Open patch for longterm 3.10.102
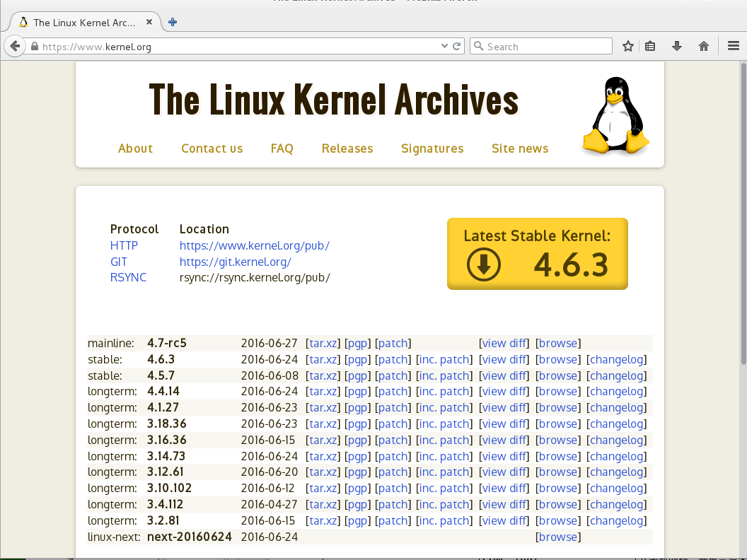This screenshot has height=560, width=747. 393,488
